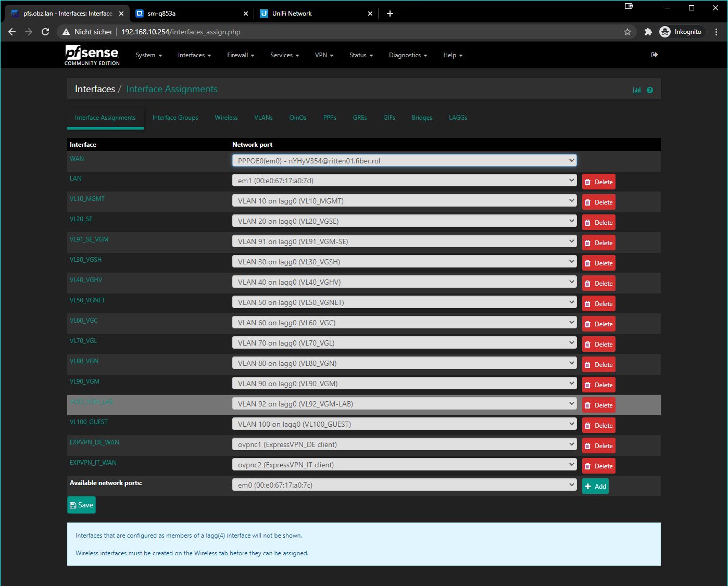Expand the WAN network port dropdown

pyautogui.click(x=405, y=161)
